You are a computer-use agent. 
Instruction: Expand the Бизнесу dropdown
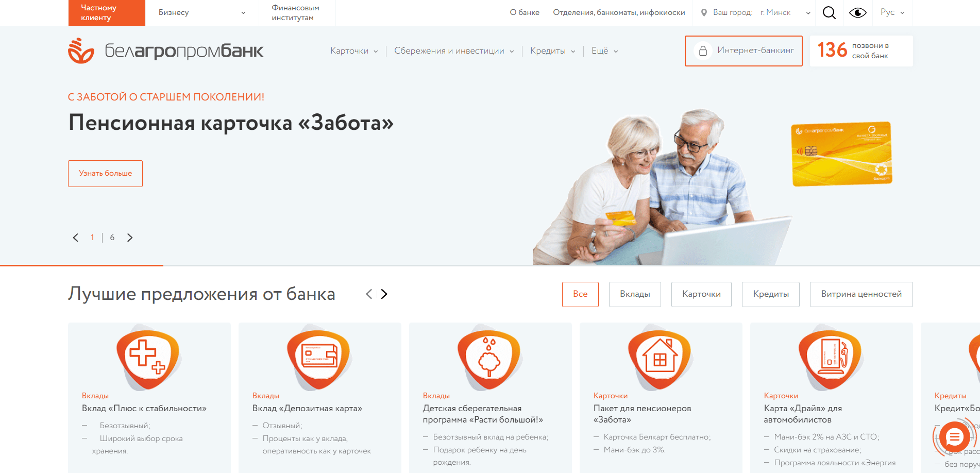point(202,12)
